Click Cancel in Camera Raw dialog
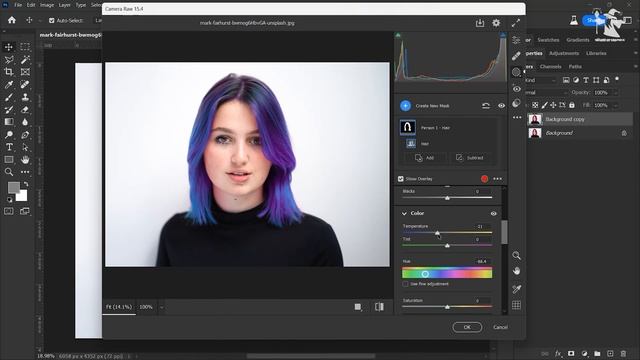Image resolution: width=640 pixels, height=360 pixels. [500, 327]
